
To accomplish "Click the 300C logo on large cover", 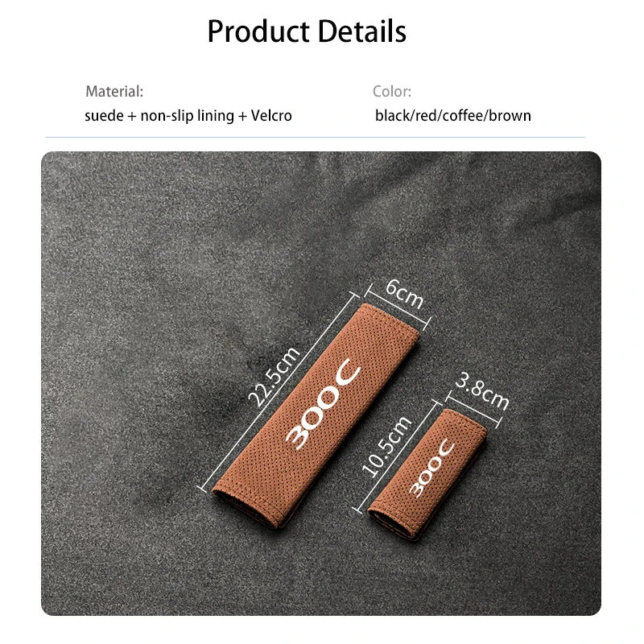I will coord(323,404).
